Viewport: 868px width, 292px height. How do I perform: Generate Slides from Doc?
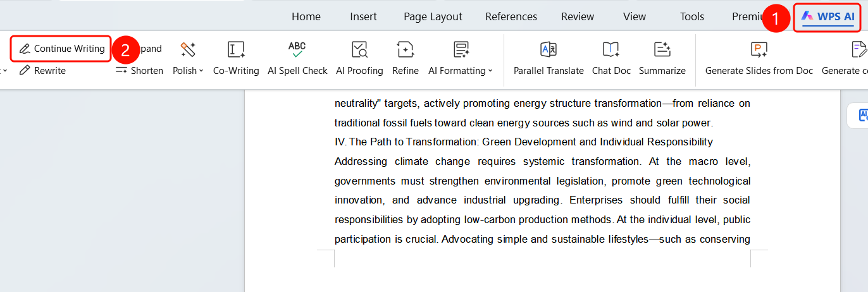coord(759,58)
